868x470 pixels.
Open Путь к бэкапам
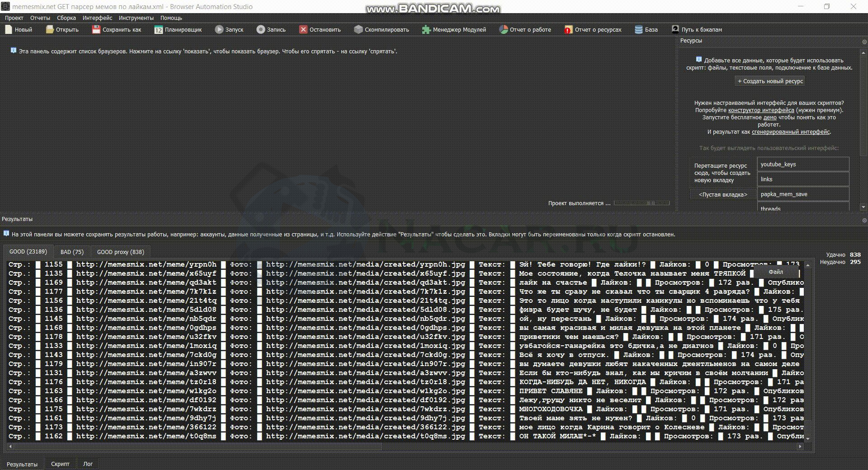tap(697, 29)
